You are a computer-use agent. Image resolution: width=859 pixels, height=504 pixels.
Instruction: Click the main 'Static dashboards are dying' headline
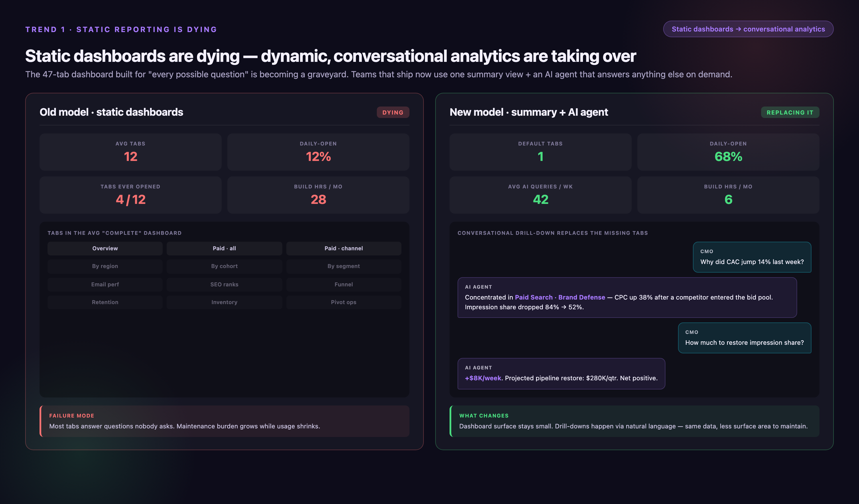[x=330, y=56]
